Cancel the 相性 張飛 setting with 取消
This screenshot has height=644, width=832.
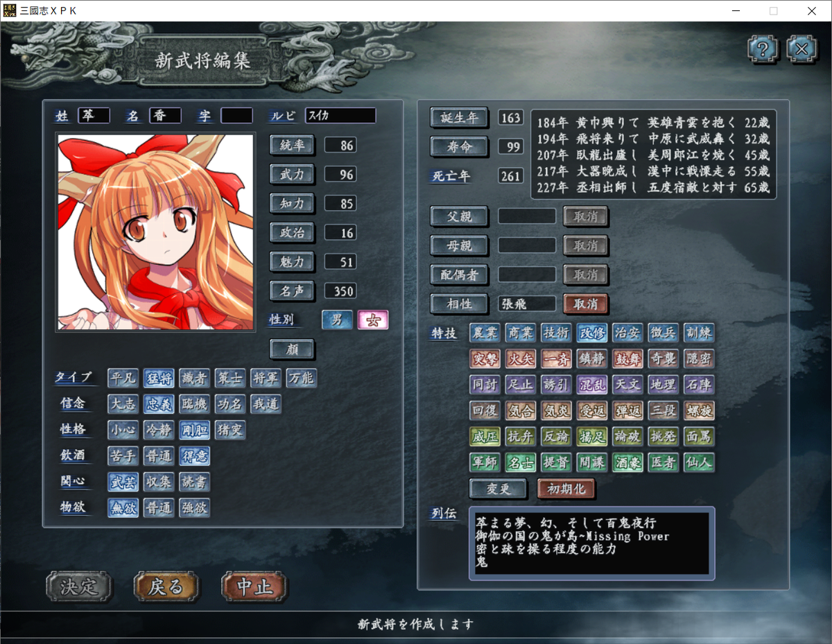(x=586, y=304)
